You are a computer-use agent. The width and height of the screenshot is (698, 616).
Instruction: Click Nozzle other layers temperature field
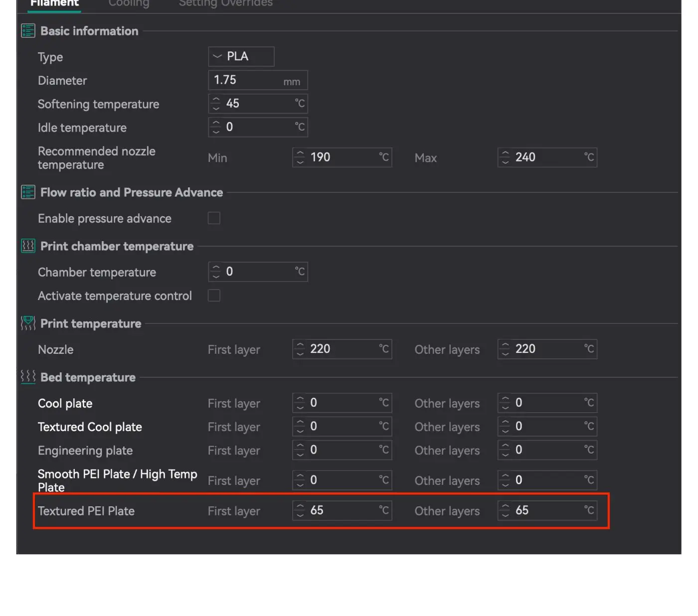(x=547, y=349)
